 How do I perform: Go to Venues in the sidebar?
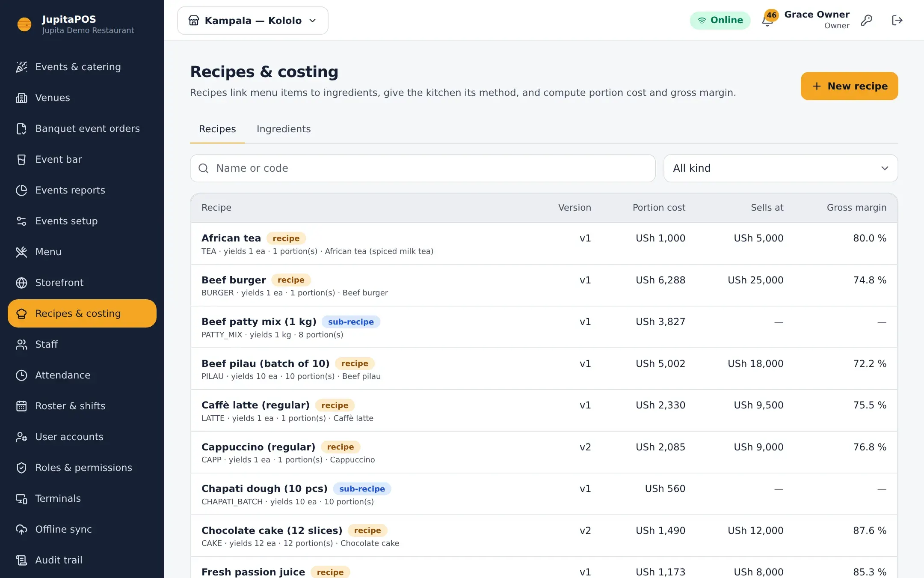pos(82,98)
